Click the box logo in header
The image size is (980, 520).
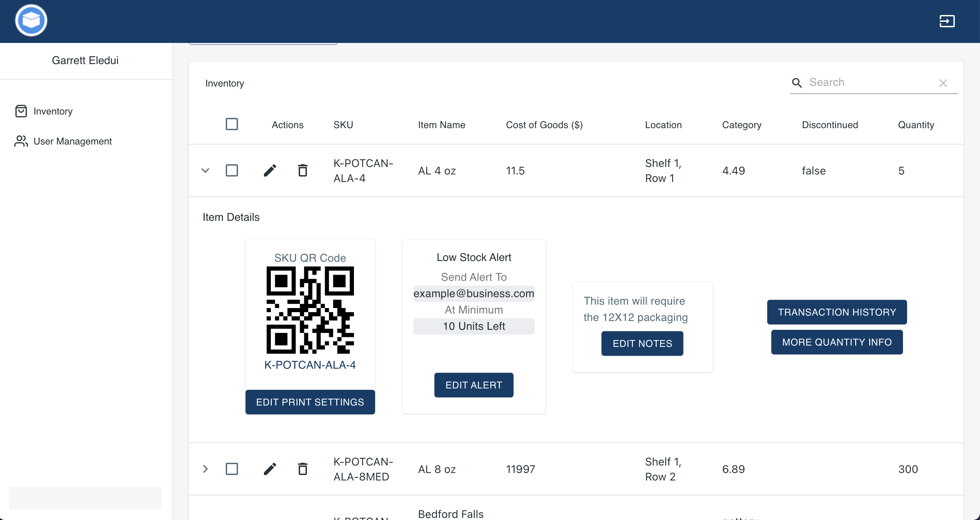(x=31, y=20)
